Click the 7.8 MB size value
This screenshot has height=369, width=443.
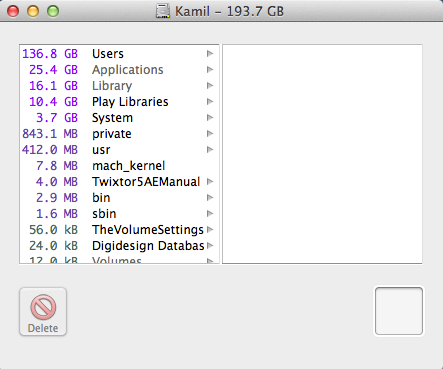tap(57, 166)
